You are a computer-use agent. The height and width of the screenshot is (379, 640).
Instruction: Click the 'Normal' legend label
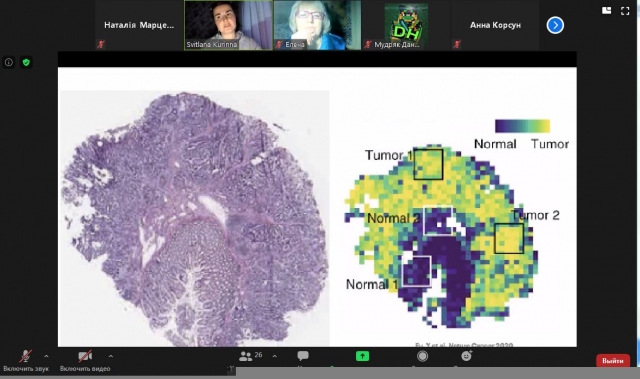[x=495, y=144]
